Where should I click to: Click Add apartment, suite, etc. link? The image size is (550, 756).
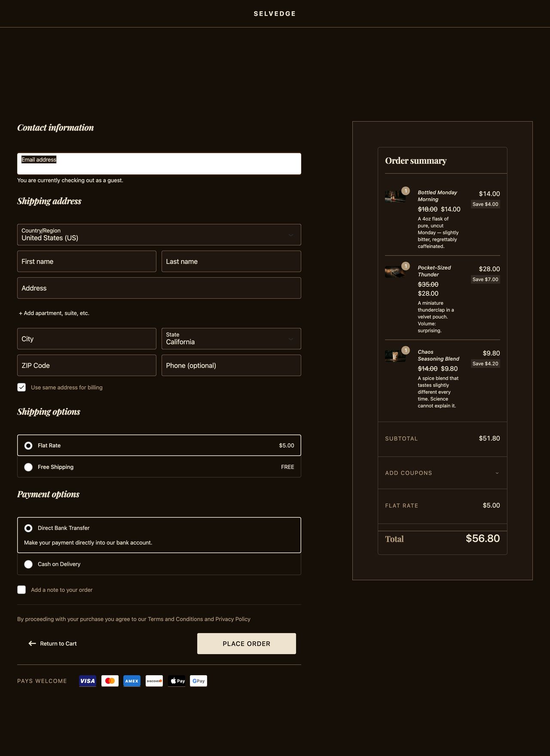(54, 313)
